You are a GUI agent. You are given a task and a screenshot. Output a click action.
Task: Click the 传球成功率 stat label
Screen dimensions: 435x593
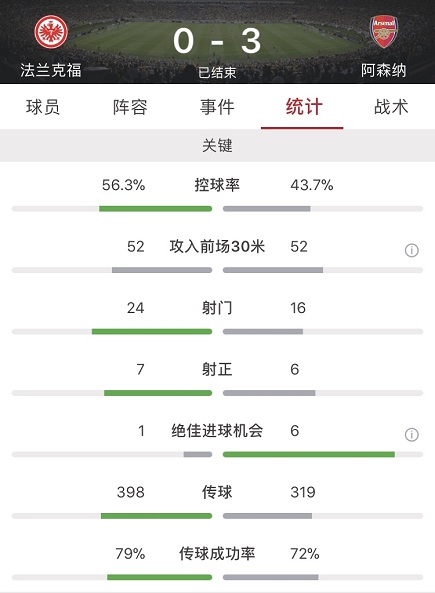coord(217,554)
